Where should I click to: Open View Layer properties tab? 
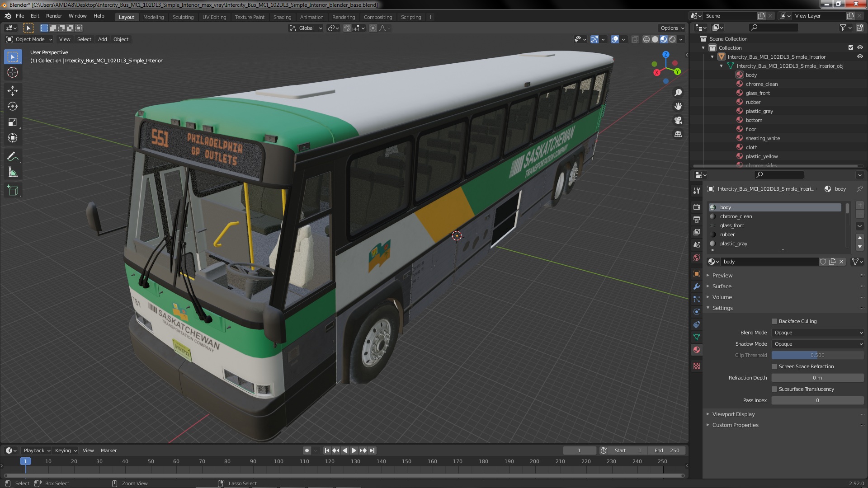697,232
